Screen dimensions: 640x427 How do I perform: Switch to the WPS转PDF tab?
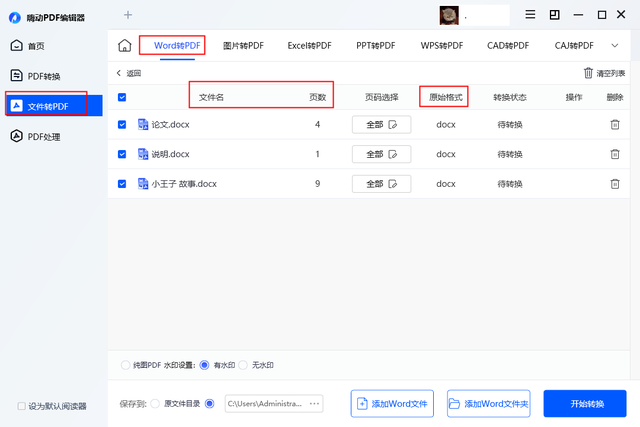click(442, 45)
